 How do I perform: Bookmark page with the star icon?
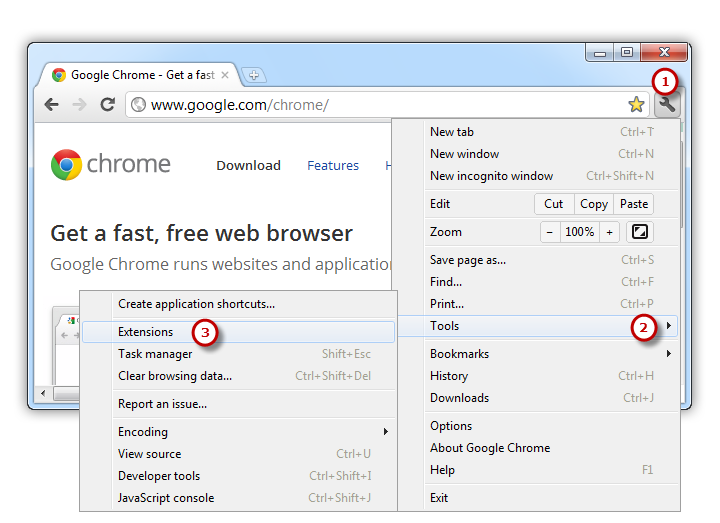[636, 105]
